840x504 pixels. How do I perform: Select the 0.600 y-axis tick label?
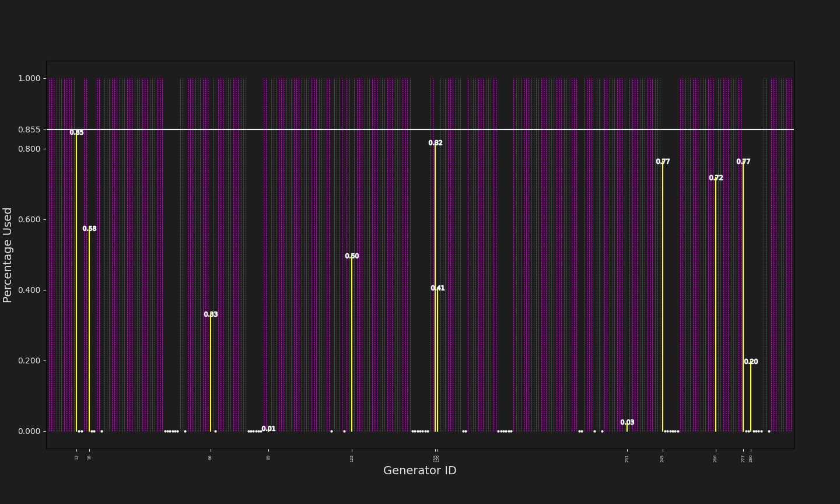tap(29, 220)
